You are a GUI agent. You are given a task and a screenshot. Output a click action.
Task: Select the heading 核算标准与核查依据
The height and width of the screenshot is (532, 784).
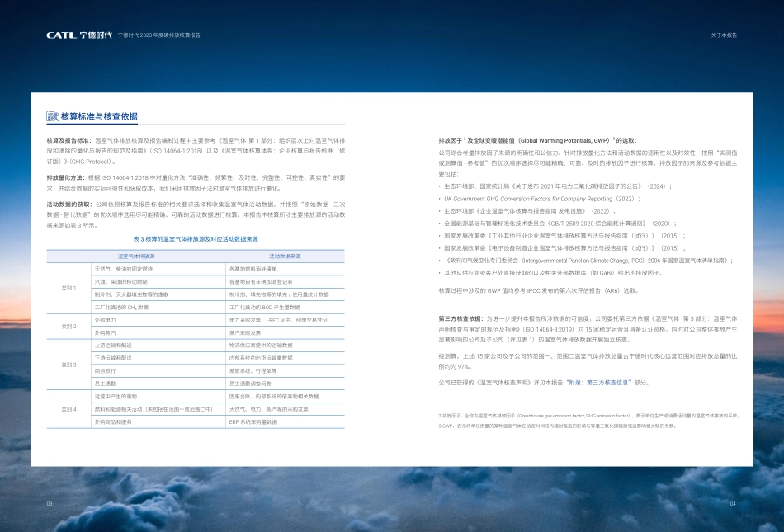pyautogui.click(x=99, y=116)
